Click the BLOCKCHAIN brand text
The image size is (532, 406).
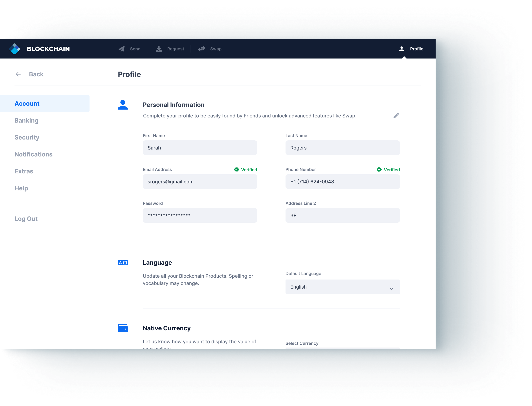48,49
